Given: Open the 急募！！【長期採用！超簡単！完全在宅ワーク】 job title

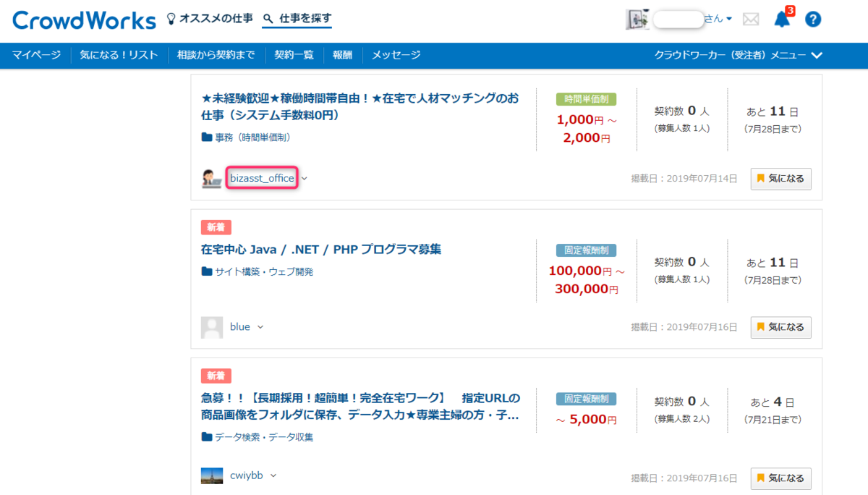Looking at the screenshot, I should pyautogui.click(x=360, y=407).
